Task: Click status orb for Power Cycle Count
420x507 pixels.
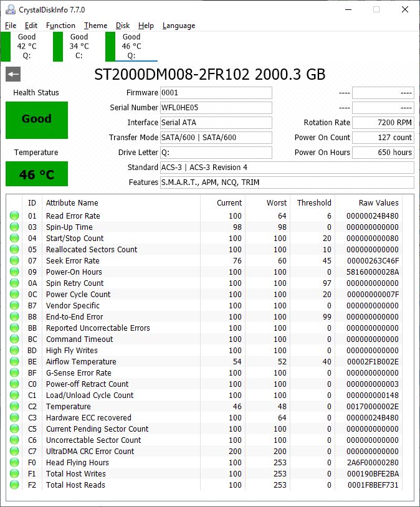Action: (14, 294)
